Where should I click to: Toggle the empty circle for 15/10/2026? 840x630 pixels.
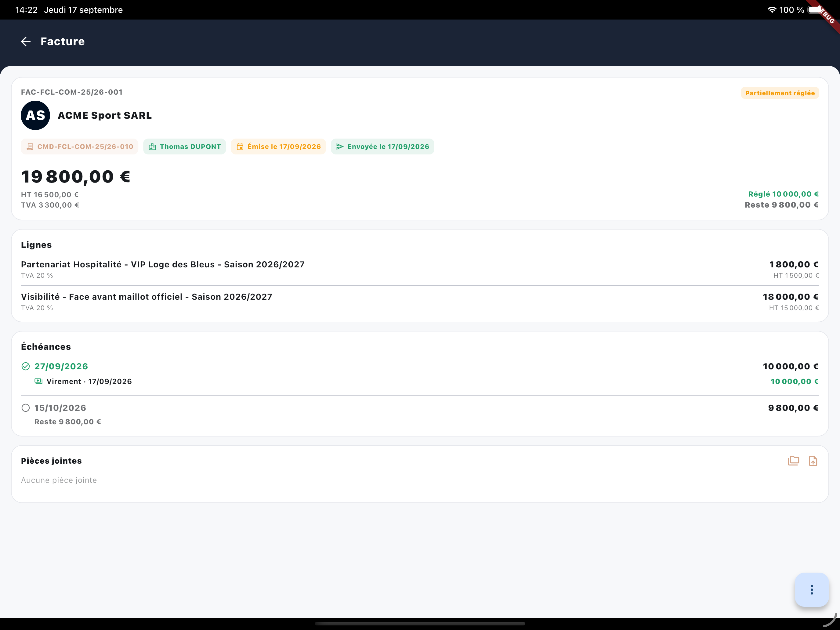[x=25, y=407]
